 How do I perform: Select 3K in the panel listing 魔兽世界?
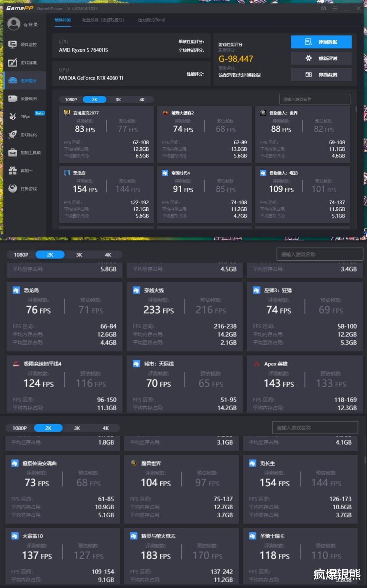[x=77, y=428]
